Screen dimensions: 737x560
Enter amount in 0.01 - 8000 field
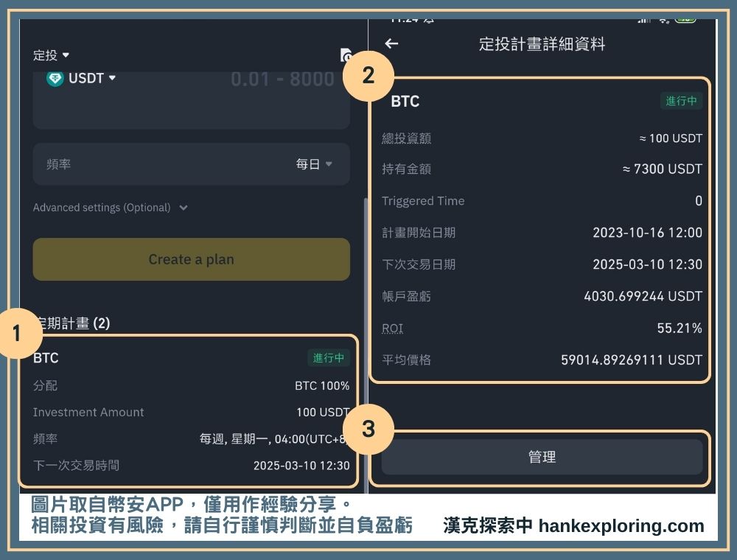[282, 79]
